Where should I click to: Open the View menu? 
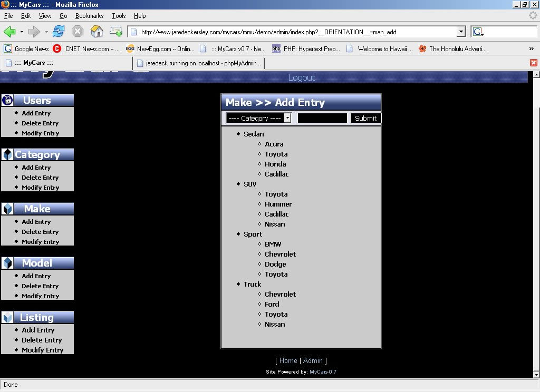pyautogui.click(x=45, y=16)
